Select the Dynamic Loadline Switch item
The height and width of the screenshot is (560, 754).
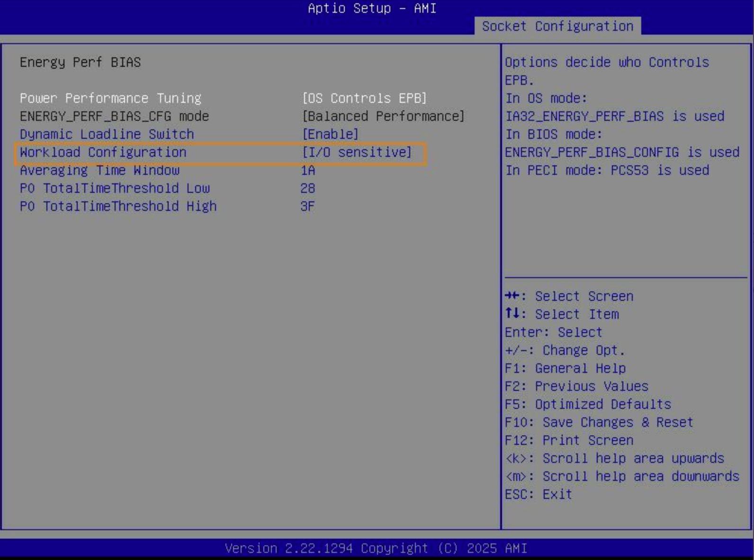tap(107, 134)
